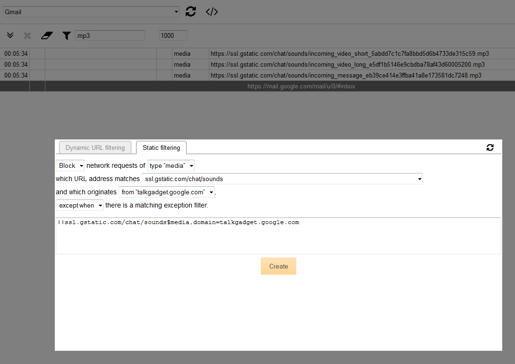Image resolution: width=515 pixels, height=364 pixels.
Task: Select the incoming_video_short mp3 log row
Action: 257,54
